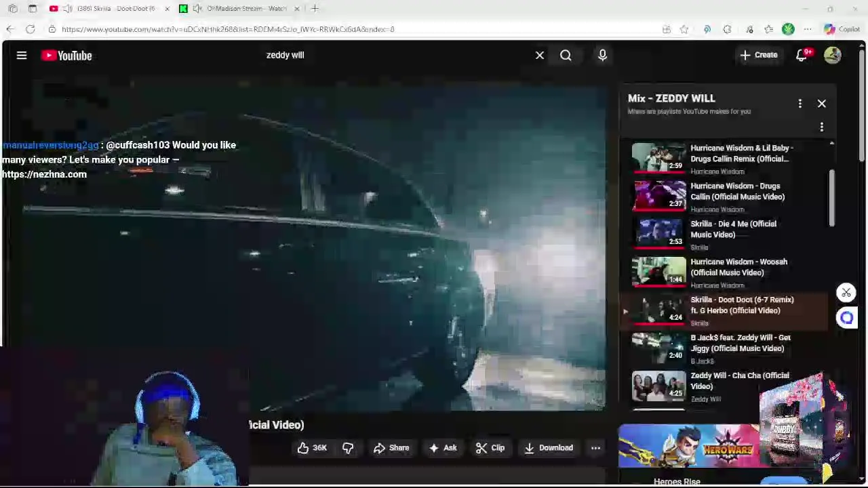
Task: Reload the page with refresh icon
Action: [31, 29]
